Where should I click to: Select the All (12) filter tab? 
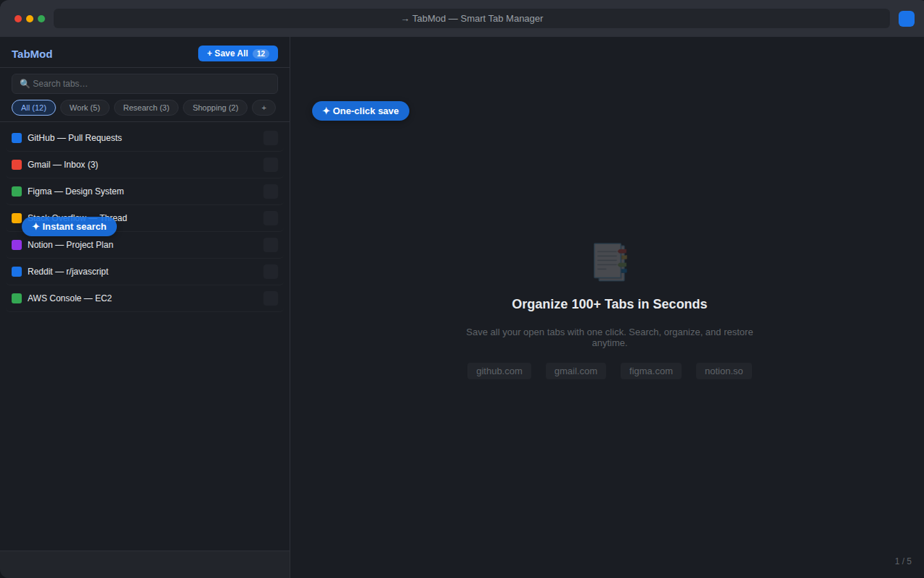coord(33,108)
